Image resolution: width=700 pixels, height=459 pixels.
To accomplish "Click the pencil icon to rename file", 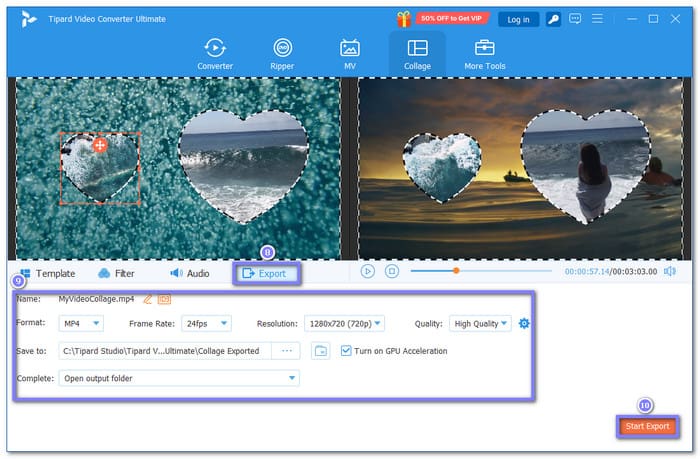I will (x=148, y=299).
